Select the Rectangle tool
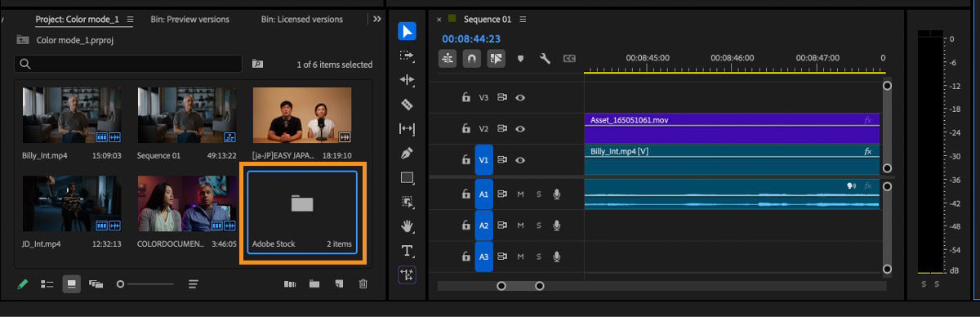Image resolution: width=980 pixels, height=317 pixels. tap(407, 177)
